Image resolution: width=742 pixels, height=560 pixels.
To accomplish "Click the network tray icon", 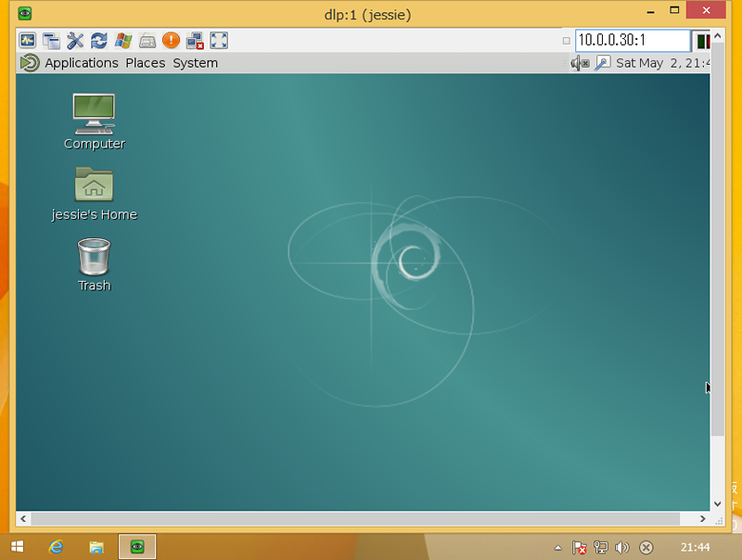I will [x=601, y=548].
